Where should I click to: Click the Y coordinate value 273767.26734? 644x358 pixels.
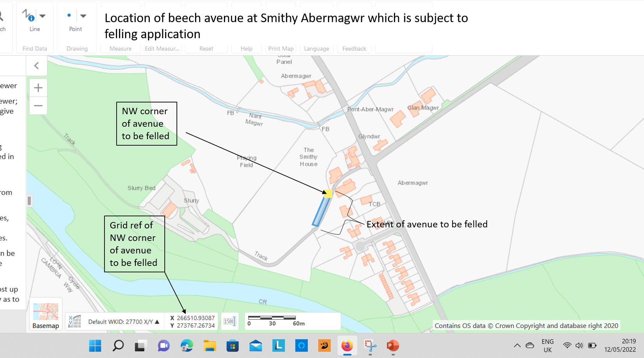click(x=196, y=326)
